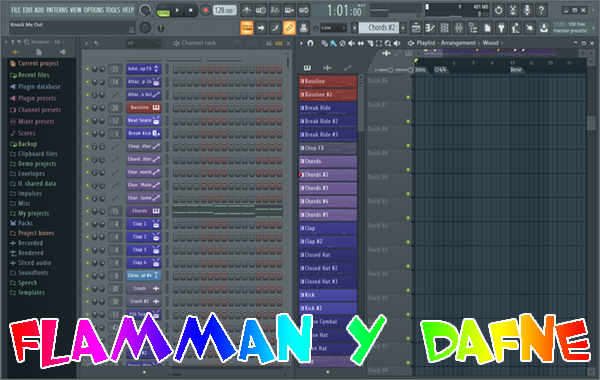Open the TOOLS menu
The width and height of the screenshot is (600, 380).
113,10
